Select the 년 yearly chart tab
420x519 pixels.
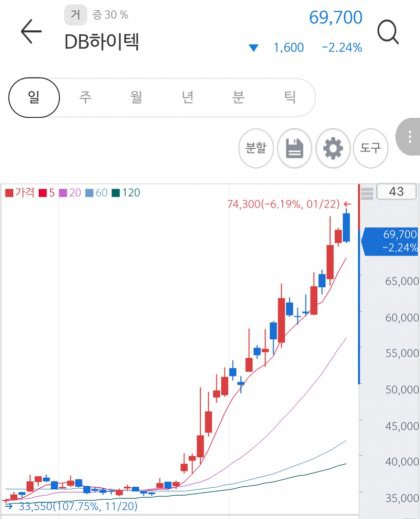187,97
